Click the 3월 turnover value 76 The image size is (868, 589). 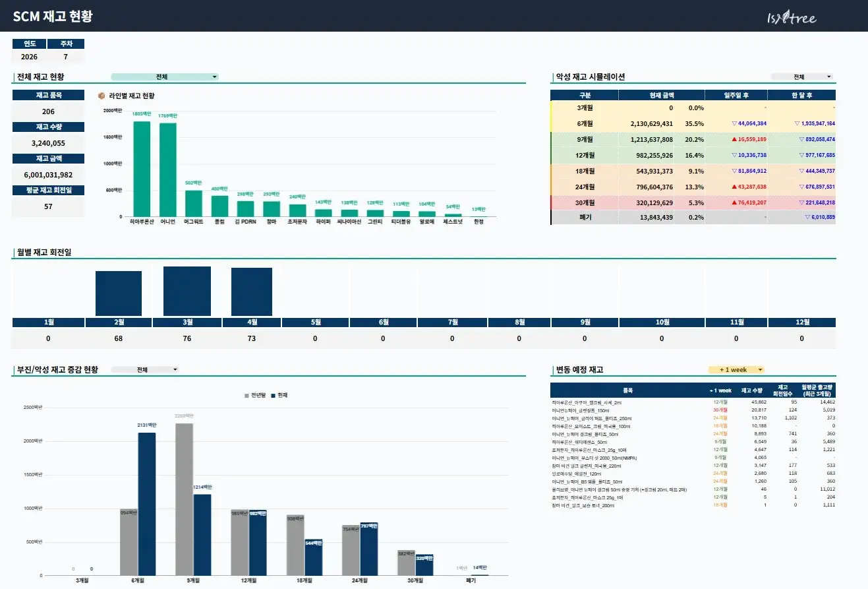coord(187,338)
